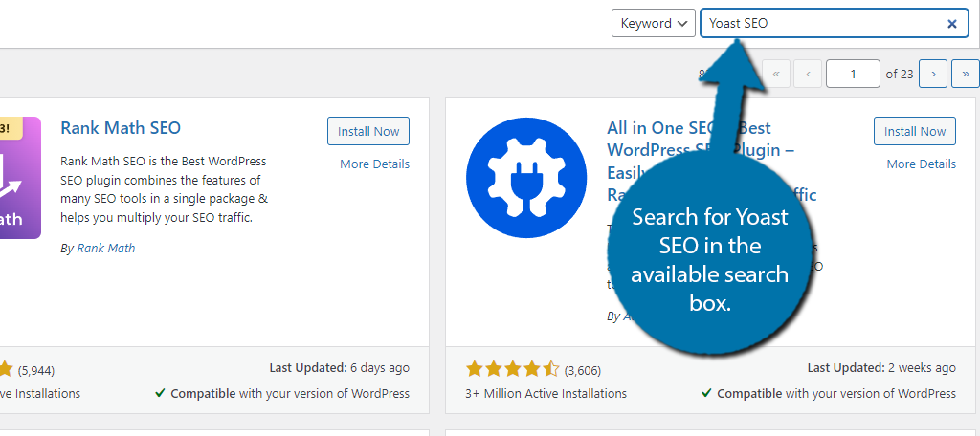This screenshot has width=980, height=436.
Task: Click the Rank Math author link
Action: (106, 249)
